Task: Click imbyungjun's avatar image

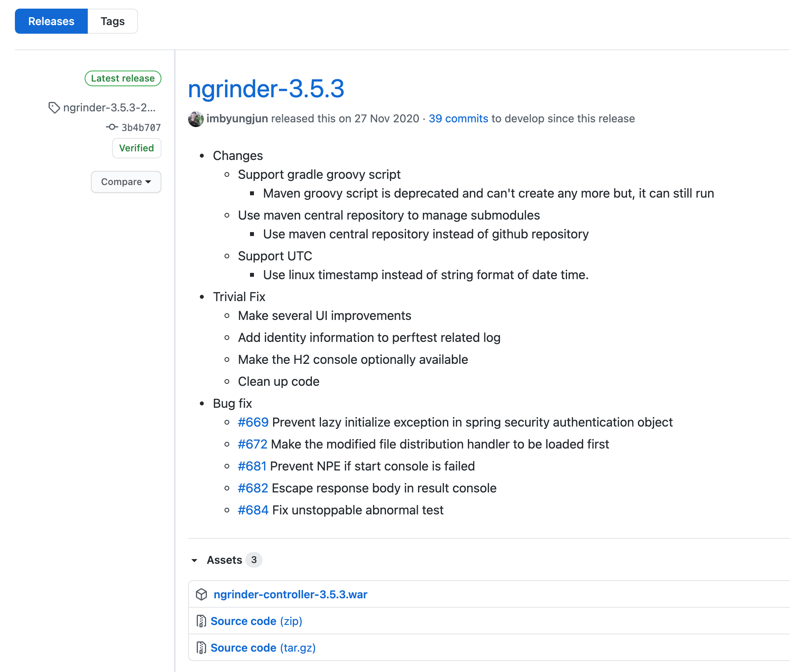Action: (x=196, y=119)
